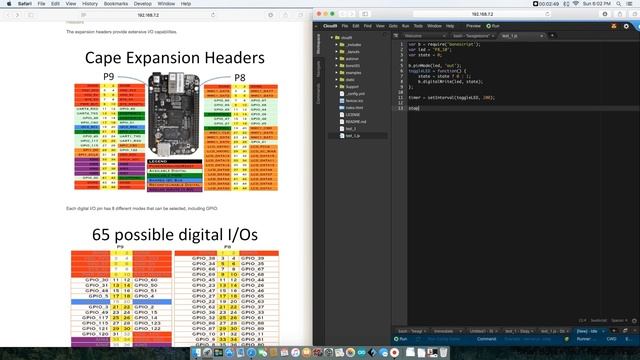
Task: Expand the static folder in file tree
Action: pos(337,80)
